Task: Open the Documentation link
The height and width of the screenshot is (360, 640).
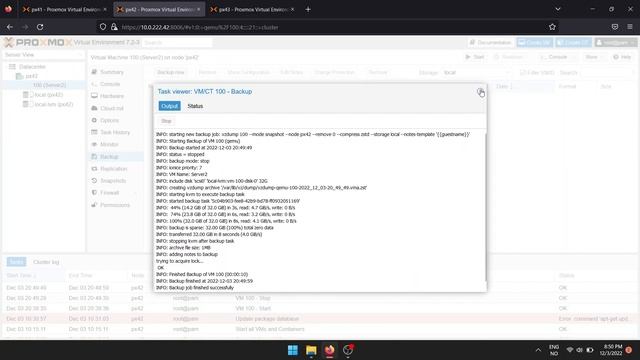Action: point(491,42)
